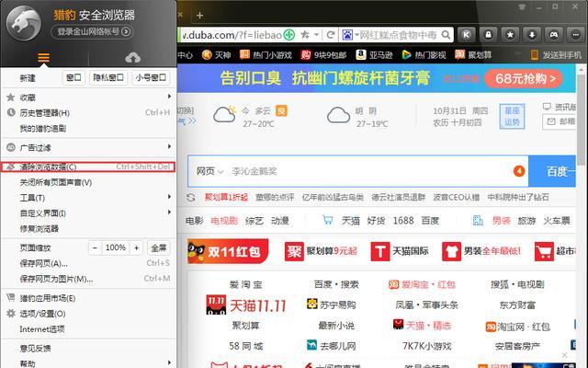This screenshot has width=588, height=368.
Task: Open the 双11红包 promotion
Action: tap(228, 251)
